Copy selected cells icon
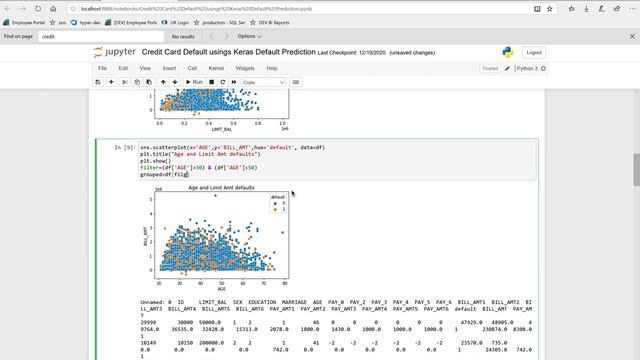Viewport: 640px width, 360px height. click(137, 82)
